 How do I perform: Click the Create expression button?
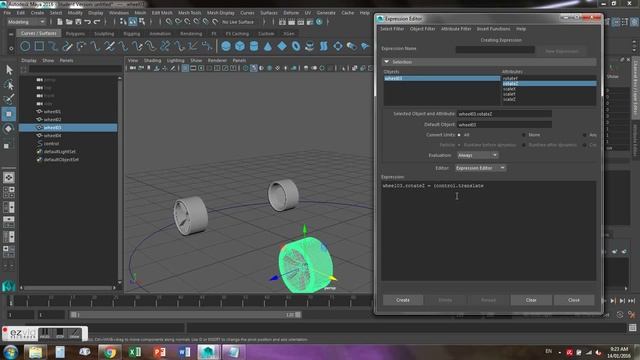(402, 300)
